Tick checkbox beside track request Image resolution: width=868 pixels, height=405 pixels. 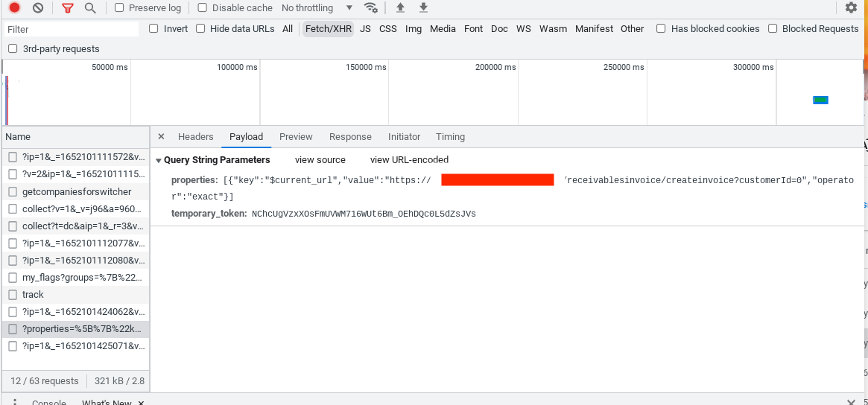pos(13,294)
